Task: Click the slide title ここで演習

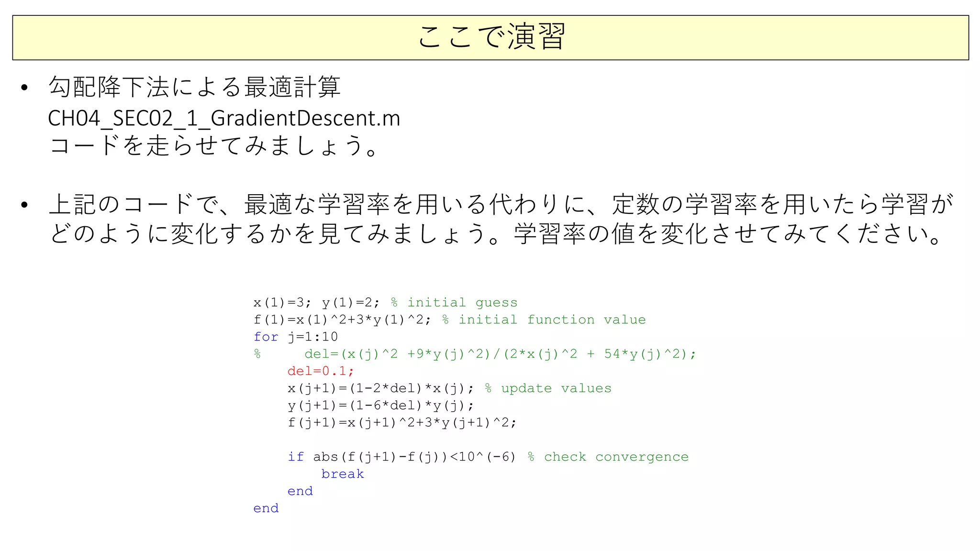Action: (x=491, y=37)
